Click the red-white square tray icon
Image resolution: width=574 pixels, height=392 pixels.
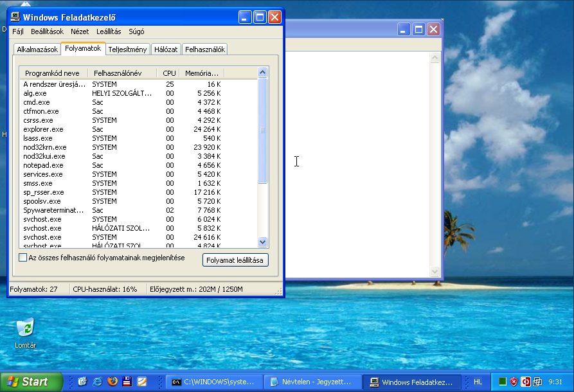coord(526,382)
